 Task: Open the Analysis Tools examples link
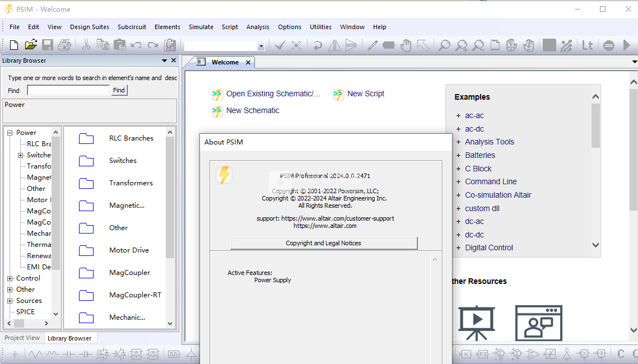[490, 142]
